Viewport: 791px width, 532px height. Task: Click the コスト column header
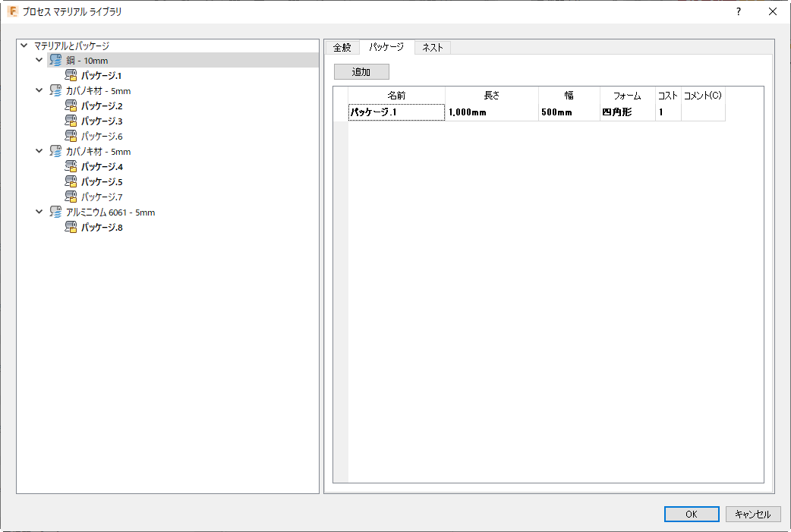[668, 96]
